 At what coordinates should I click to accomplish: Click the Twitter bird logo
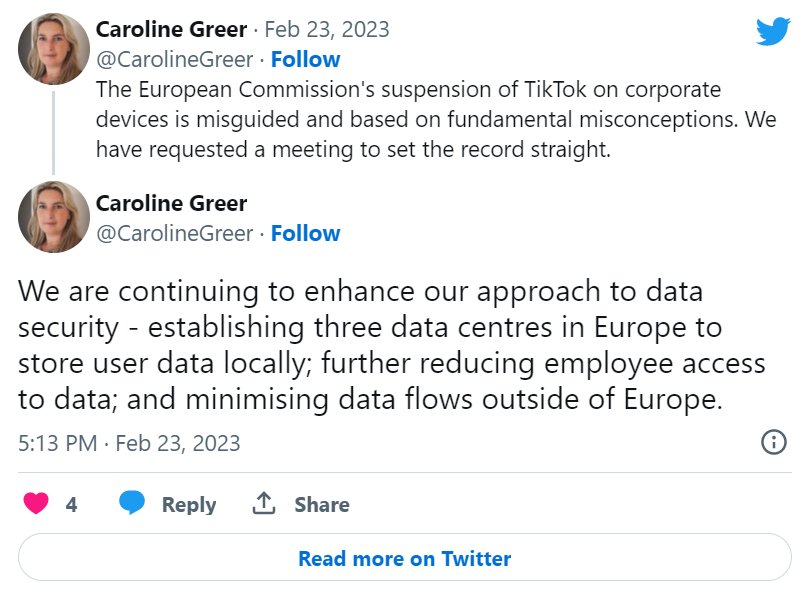tap(772, 32)
